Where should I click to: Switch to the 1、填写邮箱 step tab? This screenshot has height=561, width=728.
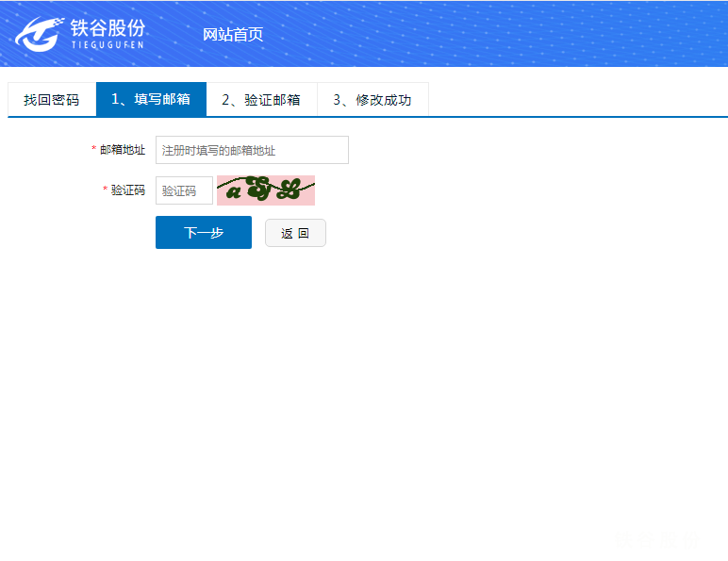point(151,100)
